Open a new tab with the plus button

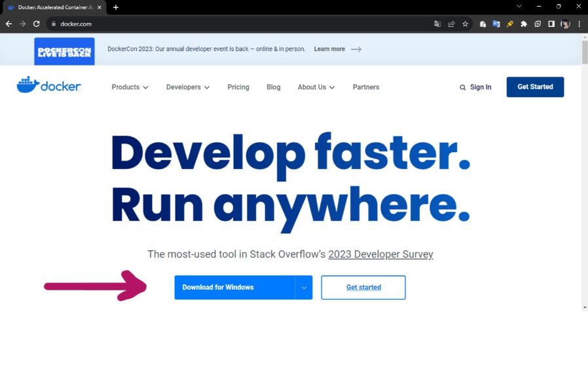[x=116, y=7]
